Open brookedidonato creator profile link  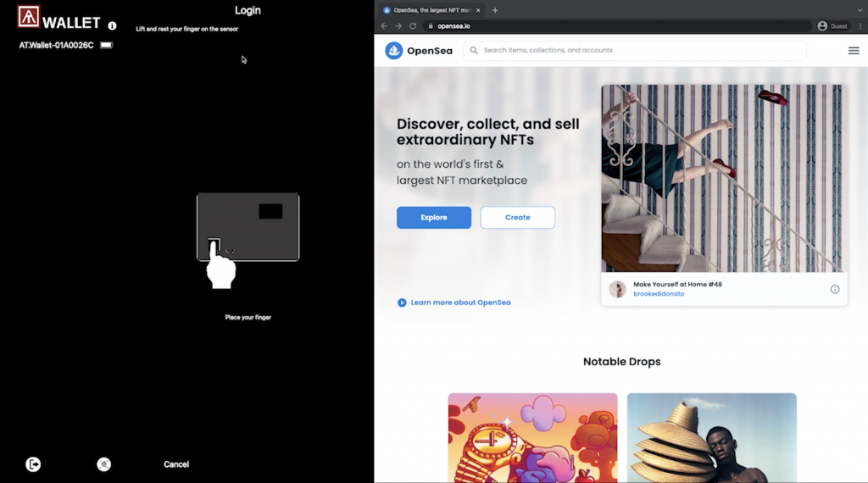click(659, 294)
